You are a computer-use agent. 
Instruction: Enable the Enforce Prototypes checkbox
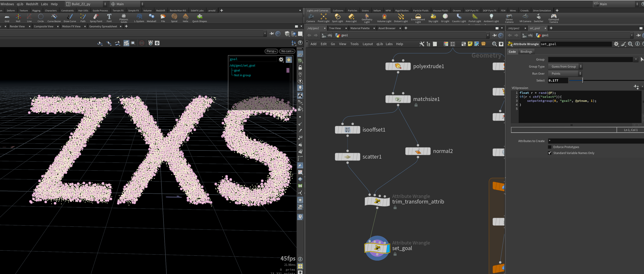[x=549, y=147]
